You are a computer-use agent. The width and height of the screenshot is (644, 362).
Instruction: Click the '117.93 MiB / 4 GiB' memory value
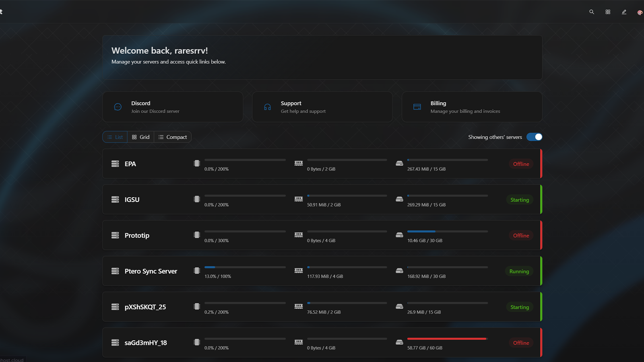[325, 276]
